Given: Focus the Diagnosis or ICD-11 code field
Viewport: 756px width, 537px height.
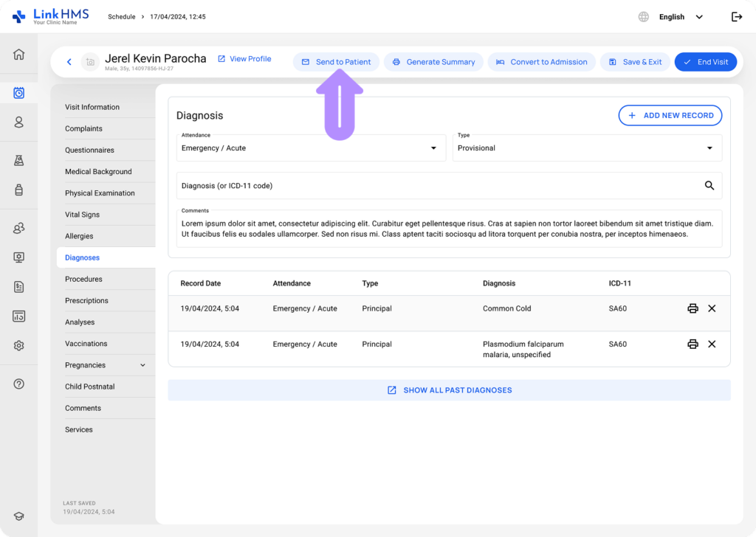Looking at the screenshot, I should click(449, 185).
